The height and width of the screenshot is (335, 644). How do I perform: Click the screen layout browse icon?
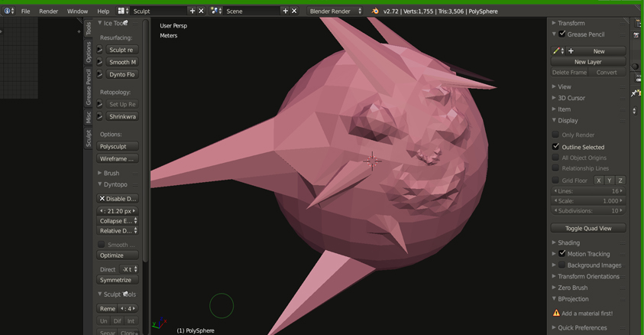tap(123, 11)
